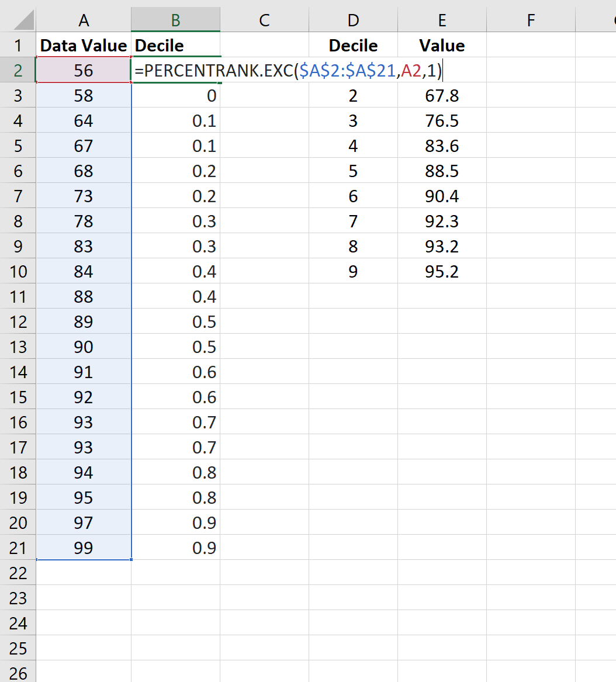Viewport: 616px width, 682px height.
Task: Select the Data Value header cell
Action: [x=84, y=45]
